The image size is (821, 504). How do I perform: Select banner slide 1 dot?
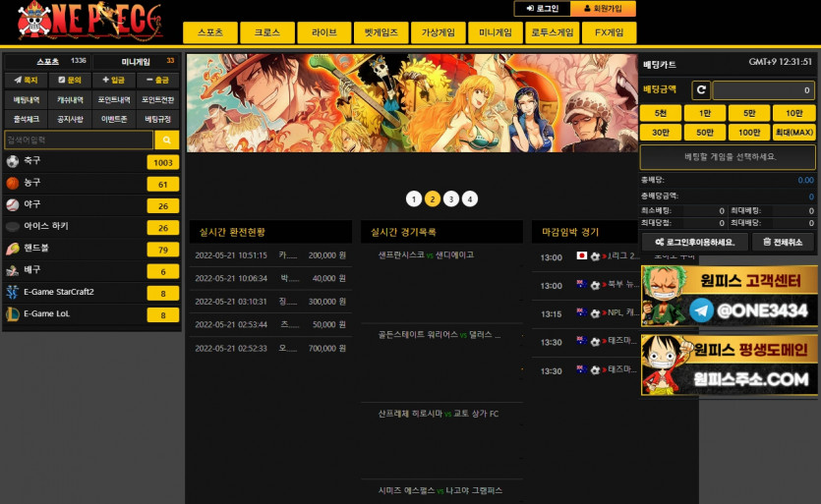(x=414, y=198)
